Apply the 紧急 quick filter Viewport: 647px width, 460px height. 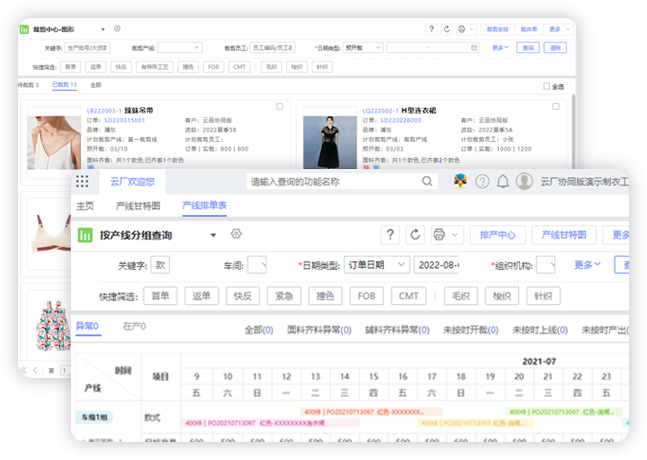click(284, 296)
